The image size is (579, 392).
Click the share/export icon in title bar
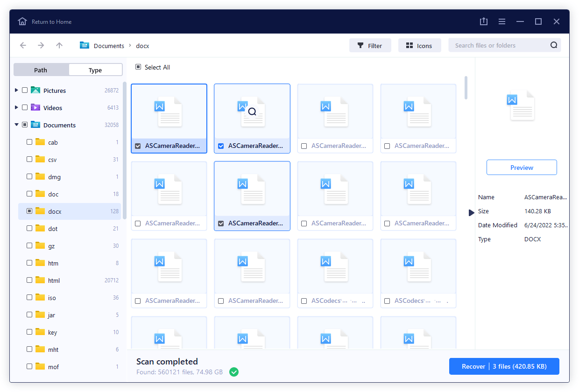(484, 21)
